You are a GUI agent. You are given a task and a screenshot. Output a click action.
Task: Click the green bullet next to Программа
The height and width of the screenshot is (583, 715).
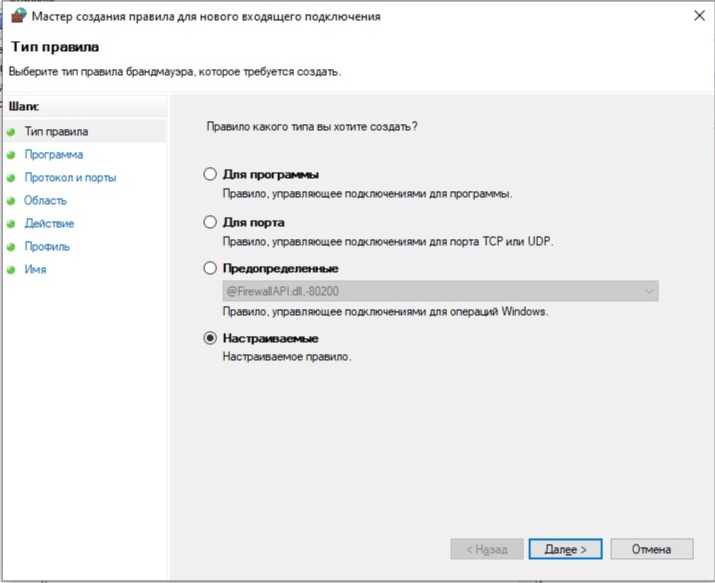11,155
